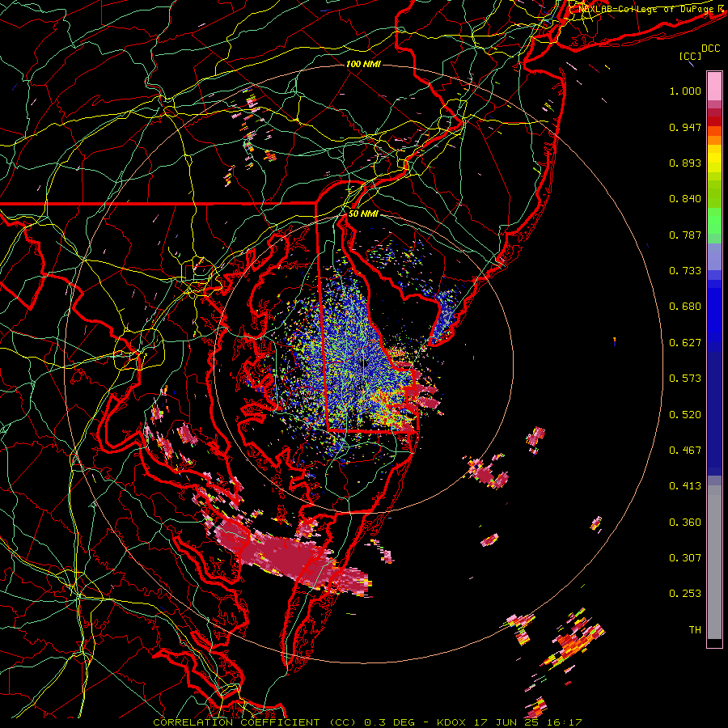Select the 0.680 scale value
This screenshot has width=728, height=728.
tap(685, 307)
